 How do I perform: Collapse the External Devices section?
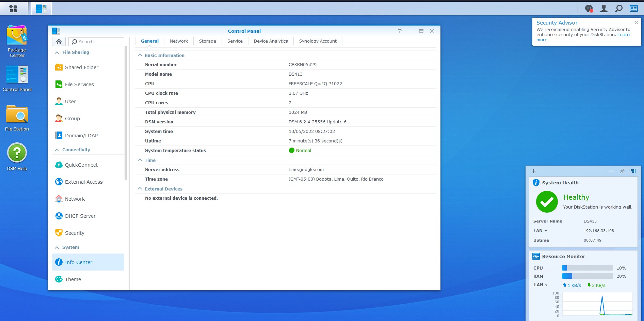(x=140, y=189)
